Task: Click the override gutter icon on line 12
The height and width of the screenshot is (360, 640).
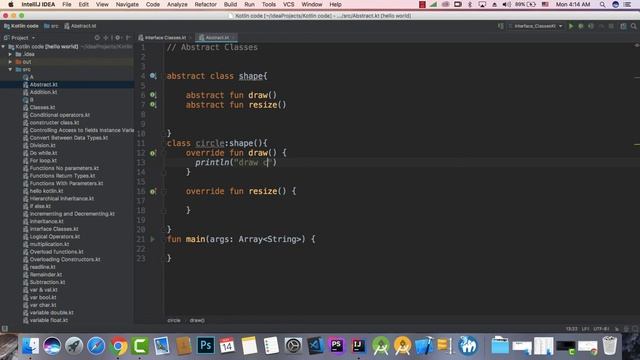Action: coord(153,153)
